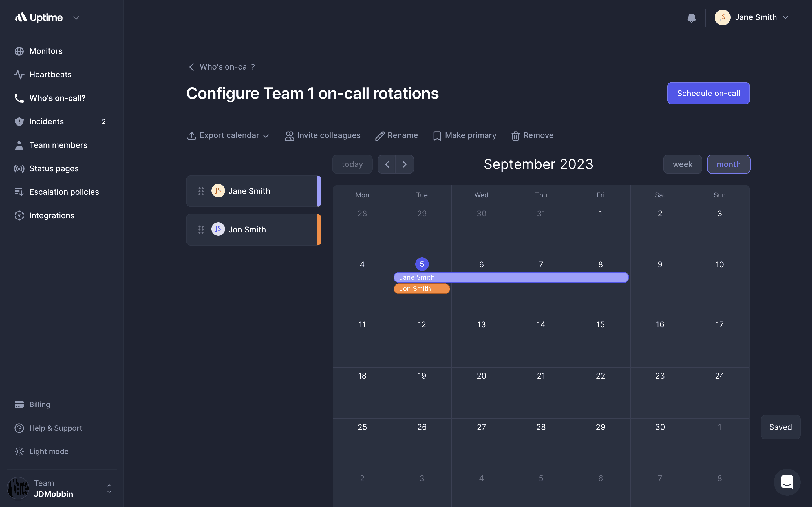Click Jane Smith's purple color bar
The image size is (812, 507).
319,191
